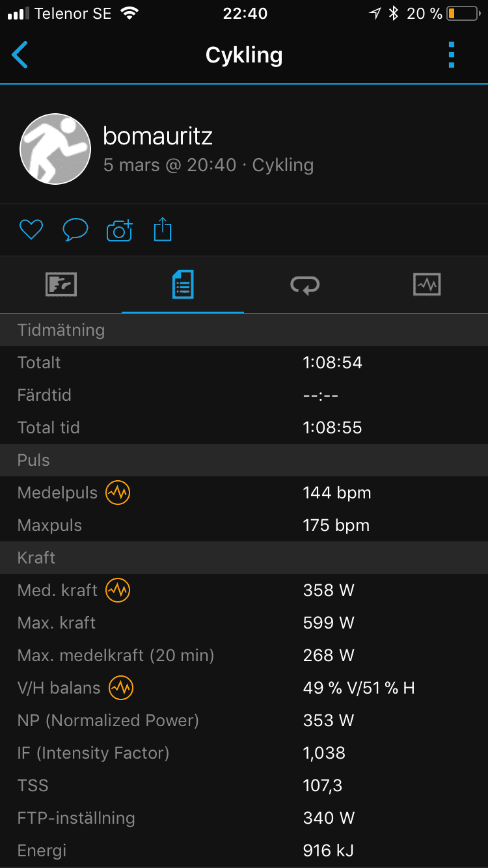The height and width of the screenshot is (868, 488).
Task: Add a photo with camera icon
Action: pos(119,230)
